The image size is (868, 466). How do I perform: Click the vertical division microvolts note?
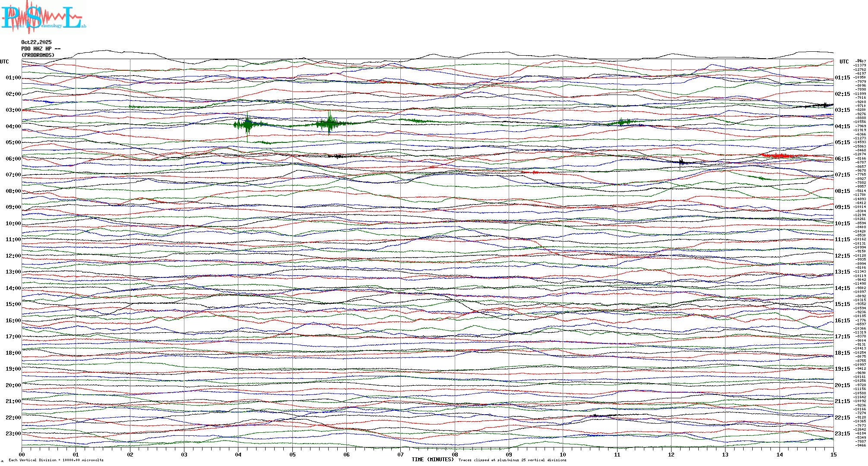click(56, 460)
